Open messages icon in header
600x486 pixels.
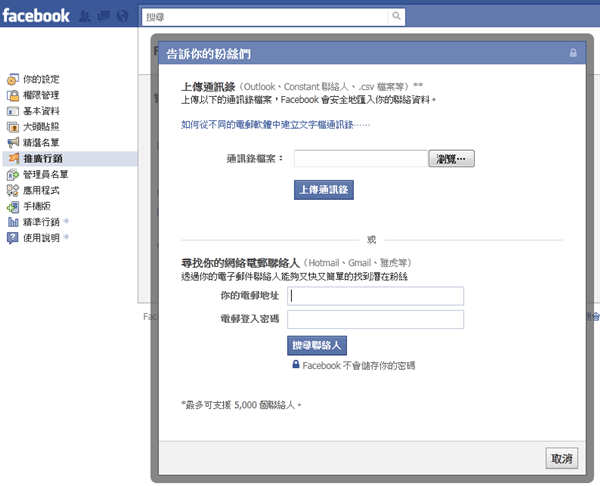tap(103, 16)
